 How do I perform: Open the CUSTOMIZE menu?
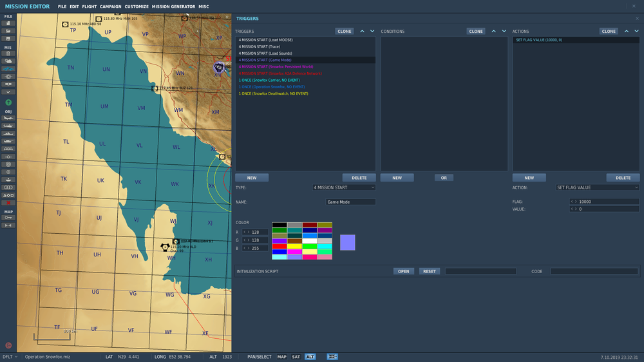coord(137,6)
